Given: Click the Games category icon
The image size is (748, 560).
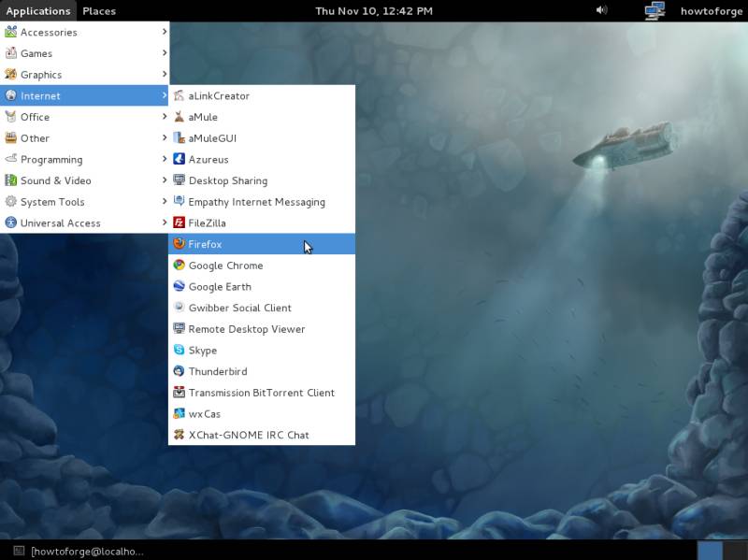Looking at the screenshot, I should click(x=10, y=53).
